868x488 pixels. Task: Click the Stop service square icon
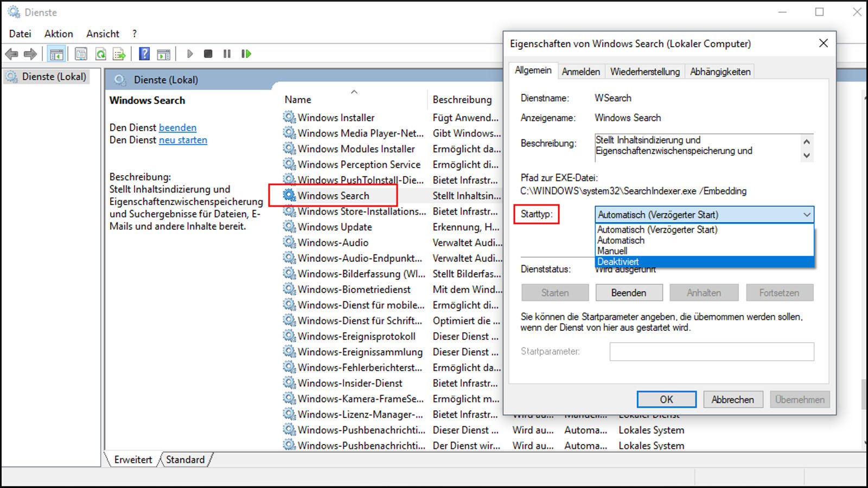(208, 54)
